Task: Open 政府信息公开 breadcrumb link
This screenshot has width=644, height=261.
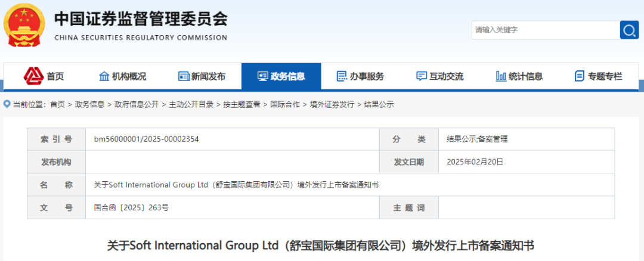Action: tap(137, 104)
